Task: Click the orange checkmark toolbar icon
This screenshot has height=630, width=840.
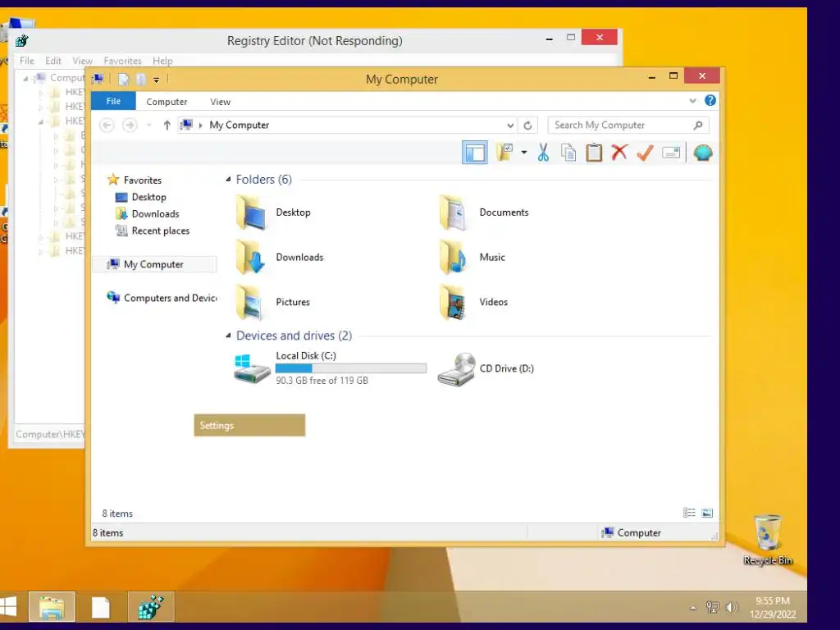Action: coord(645,153)
